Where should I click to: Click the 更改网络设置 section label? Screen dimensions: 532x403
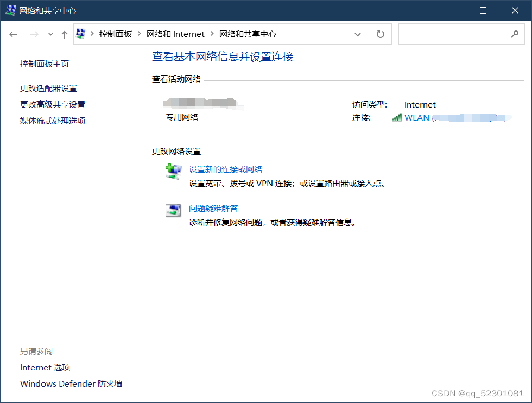(176, 152)
